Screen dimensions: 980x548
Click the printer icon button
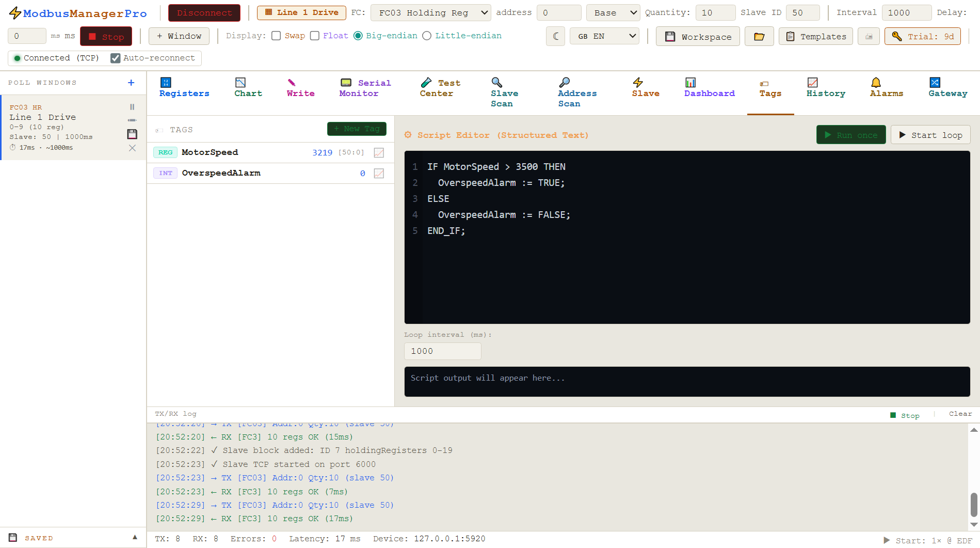coord(869,37)
